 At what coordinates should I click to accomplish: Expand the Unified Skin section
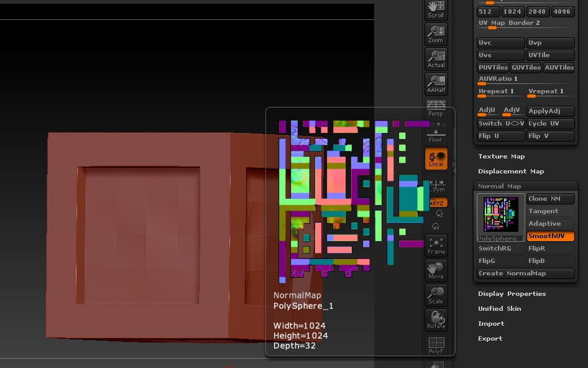(500, 309)
